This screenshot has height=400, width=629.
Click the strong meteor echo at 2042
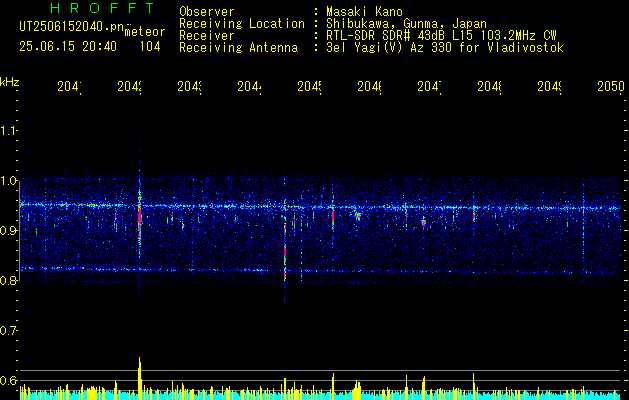click(140, 217)
